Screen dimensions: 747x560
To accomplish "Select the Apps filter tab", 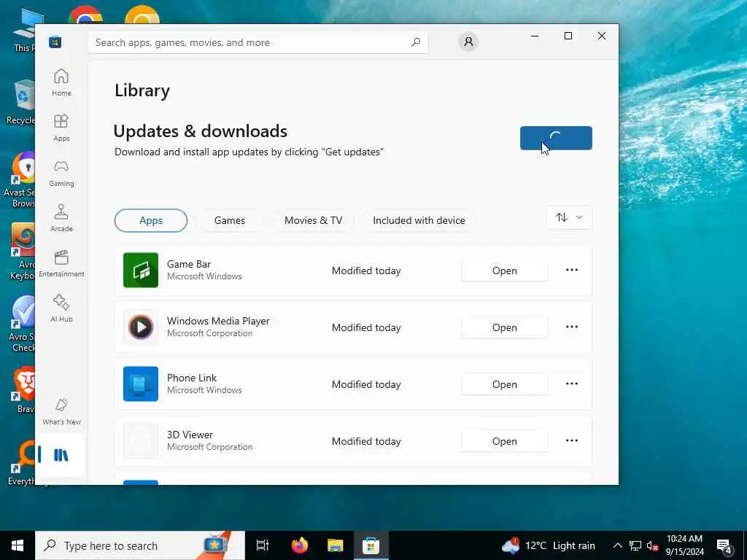I will coord(151,220).
